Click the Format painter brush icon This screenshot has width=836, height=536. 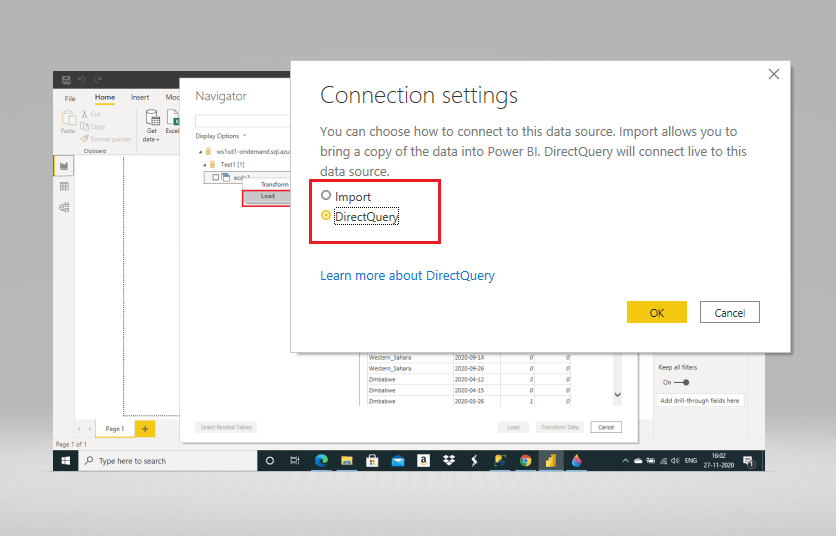pyautogui.click(x=84, y=139)
